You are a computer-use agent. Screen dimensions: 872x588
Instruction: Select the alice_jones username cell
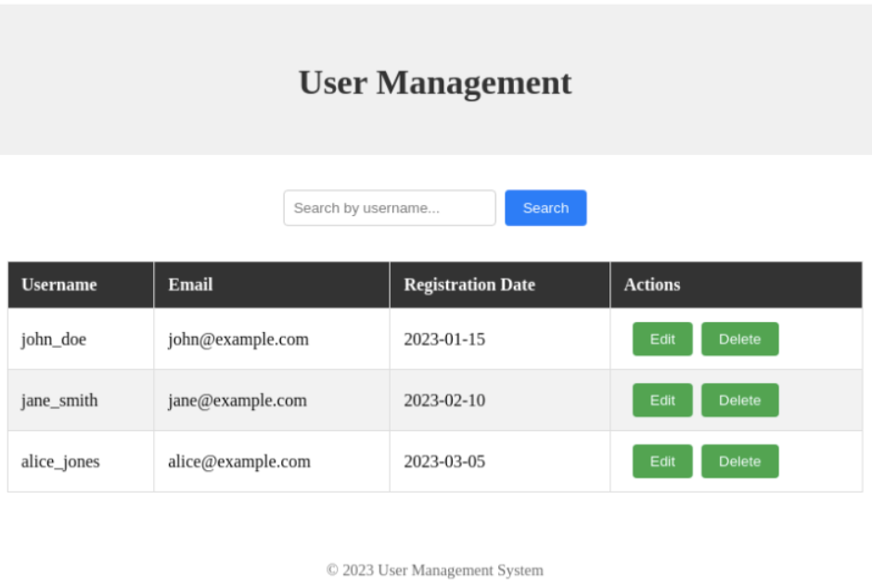(60, 462)
